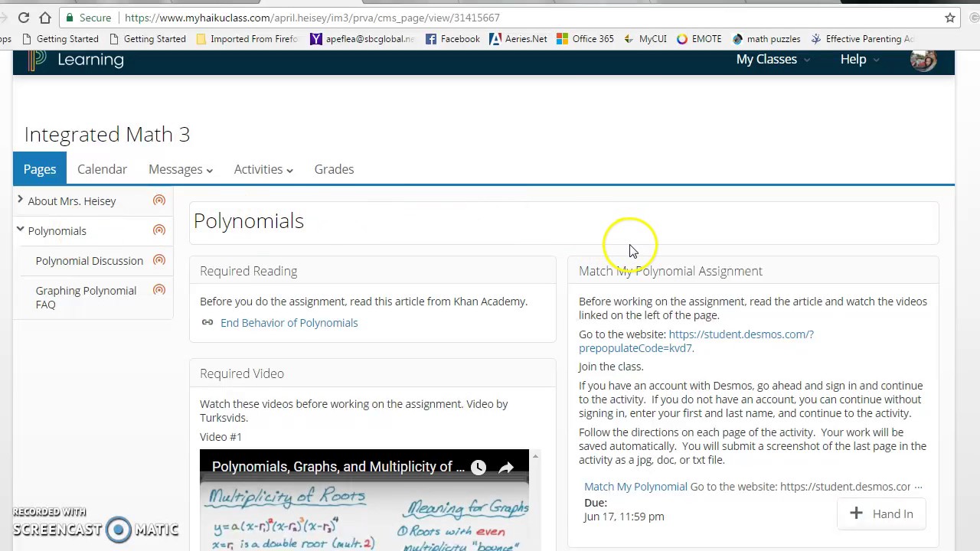Click the broadcast icon beside Graphing Polynomial FAQ
The height and width of the screenshot is (551, 980).
pos(159,290)
